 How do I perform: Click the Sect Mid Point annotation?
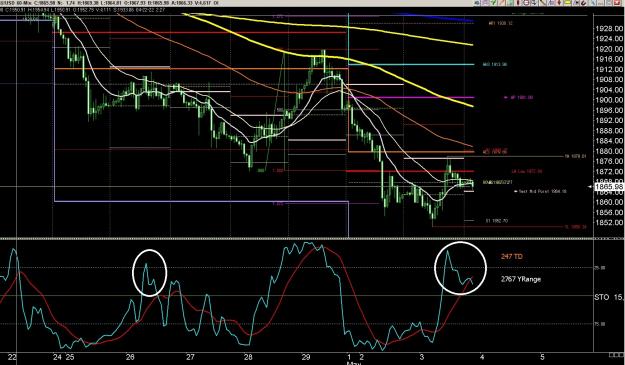pos(540,191)
